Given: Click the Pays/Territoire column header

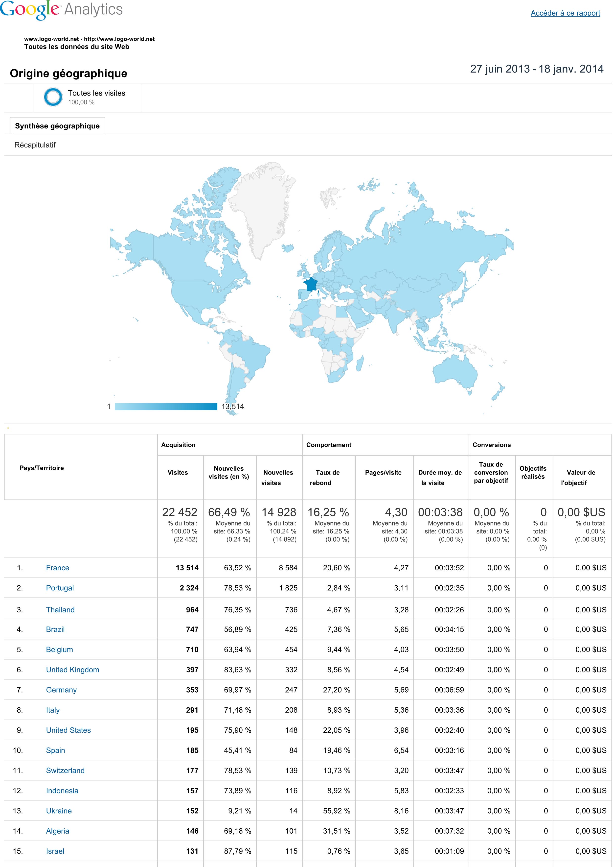Looking at the screenshot, I should pyautogui.click(x=42, y=468).
